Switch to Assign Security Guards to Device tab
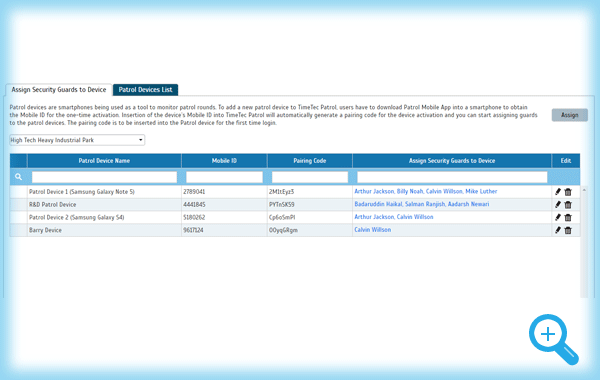 point(59,90)
